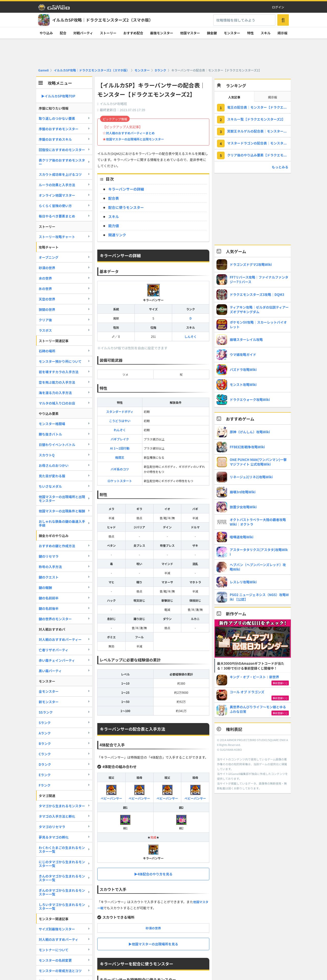This screenshot has height=980, width=327.
Task: Expand 序盤のおすすめモンスター sidebar arrow
Action: [89, 129]
